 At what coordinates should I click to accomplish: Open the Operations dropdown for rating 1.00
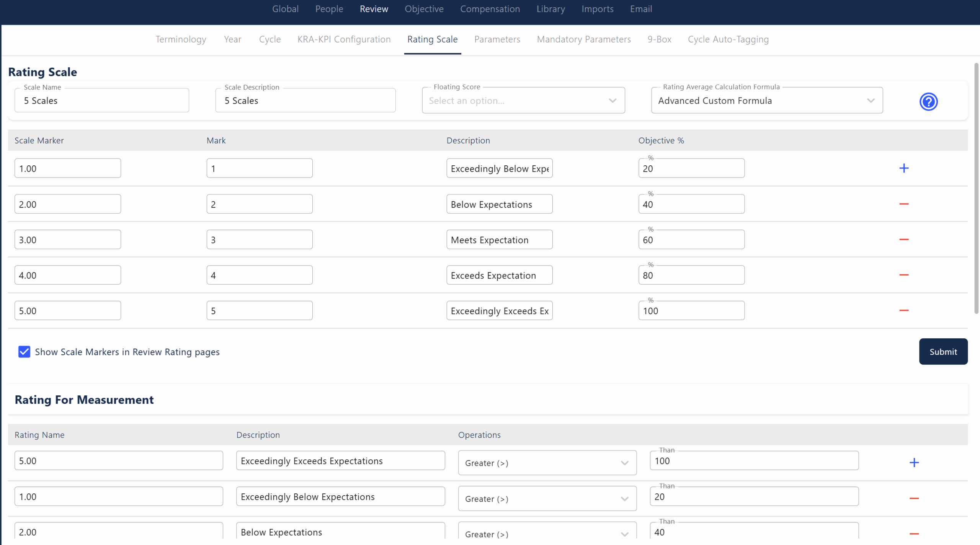point(547,499)
